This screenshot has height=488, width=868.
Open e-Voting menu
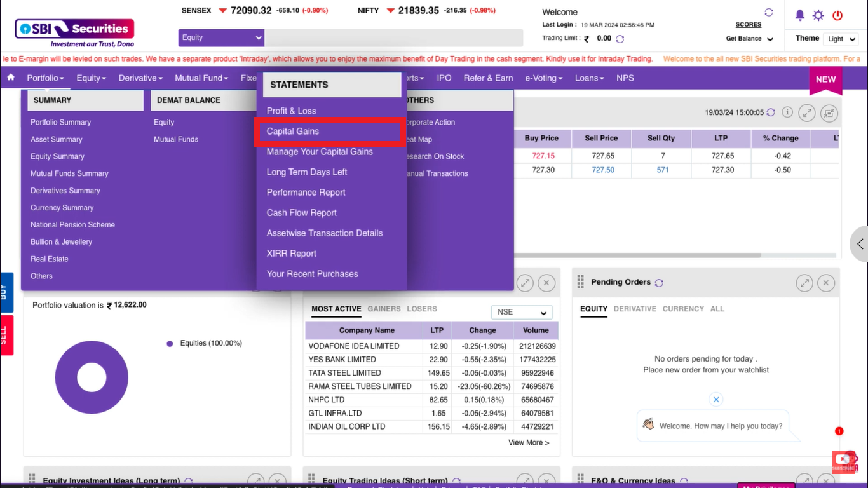click(544, 78)
